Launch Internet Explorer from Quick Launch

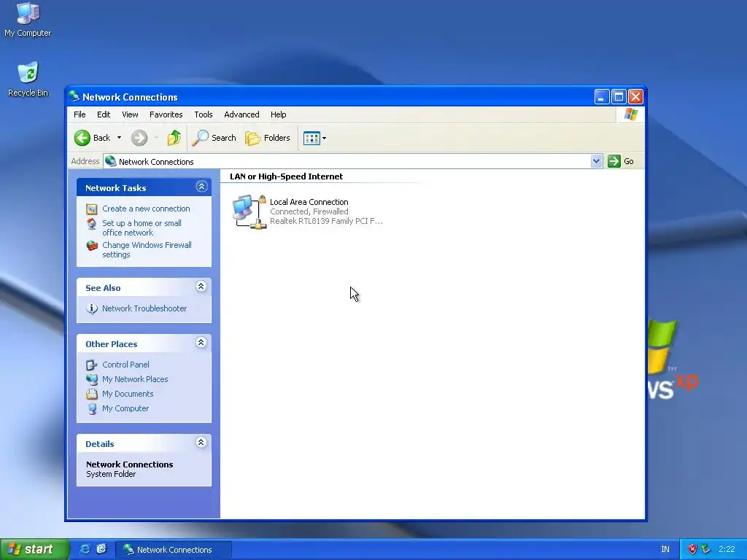pos(85,549)
